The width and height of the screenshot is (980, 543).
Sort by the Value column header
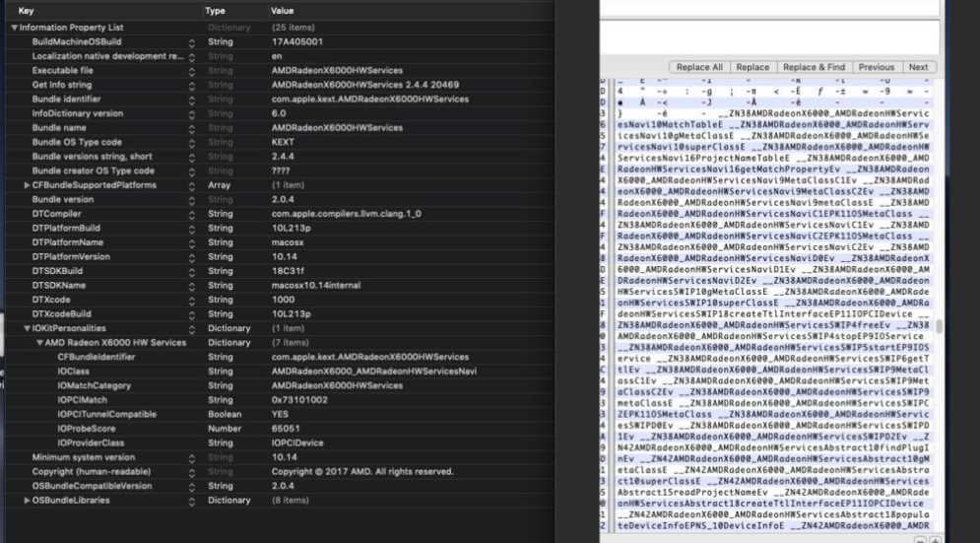pyautogui.click(x=282, y=11)
